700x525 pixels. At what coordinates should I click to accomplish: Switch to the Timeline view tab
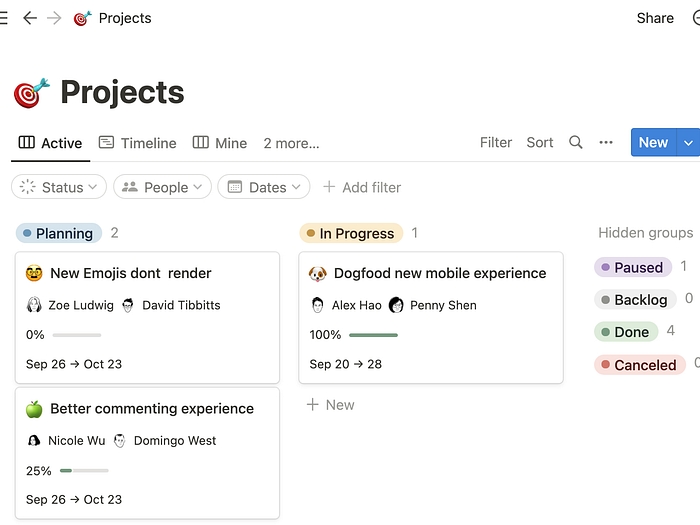[x=137, y=143]
